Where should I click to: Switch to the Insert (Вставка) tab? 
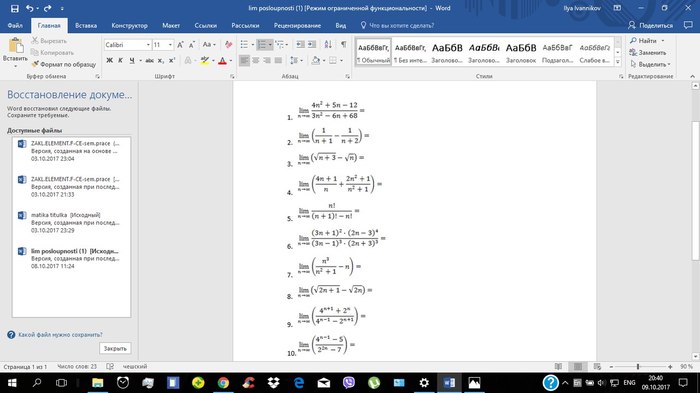[86, 25]
